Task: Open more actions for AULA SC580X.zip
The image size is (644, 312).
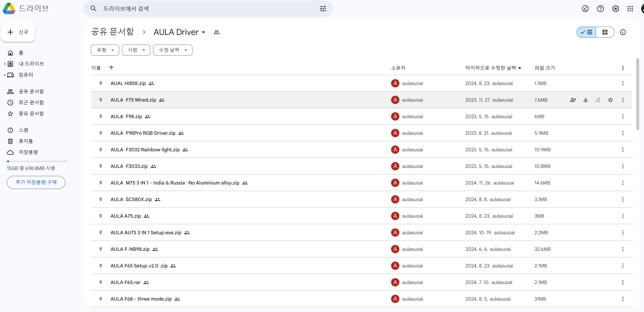Action: pyautogui.click(x=623, y=199)
